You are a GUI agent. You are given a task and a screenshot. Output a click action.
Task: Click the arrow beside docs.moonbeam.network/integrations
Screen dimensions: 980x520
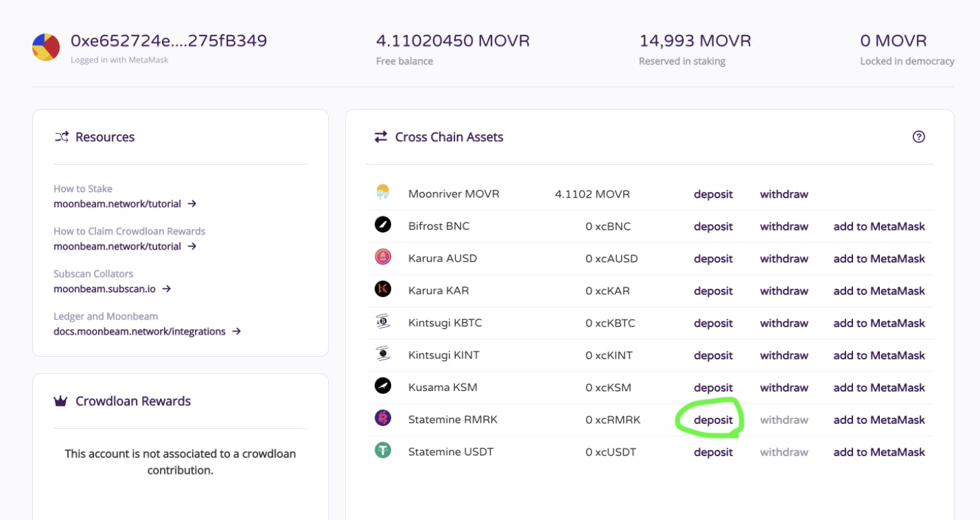236,331
